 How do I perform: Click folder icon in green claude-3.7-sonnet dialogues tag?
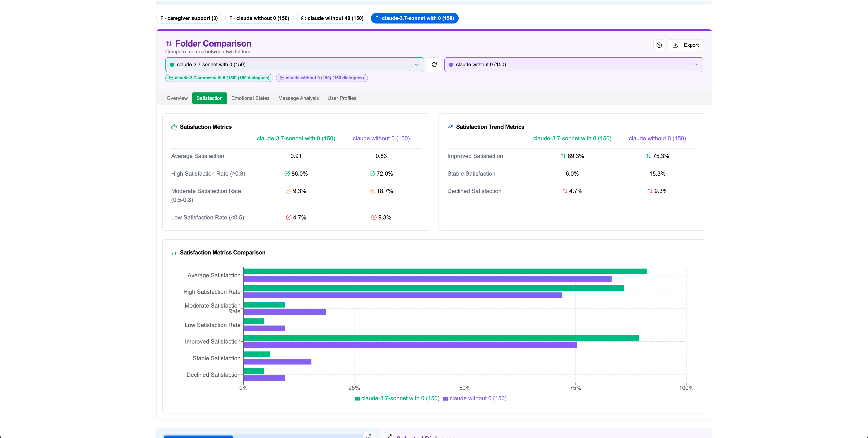click(x=171, y=78)
